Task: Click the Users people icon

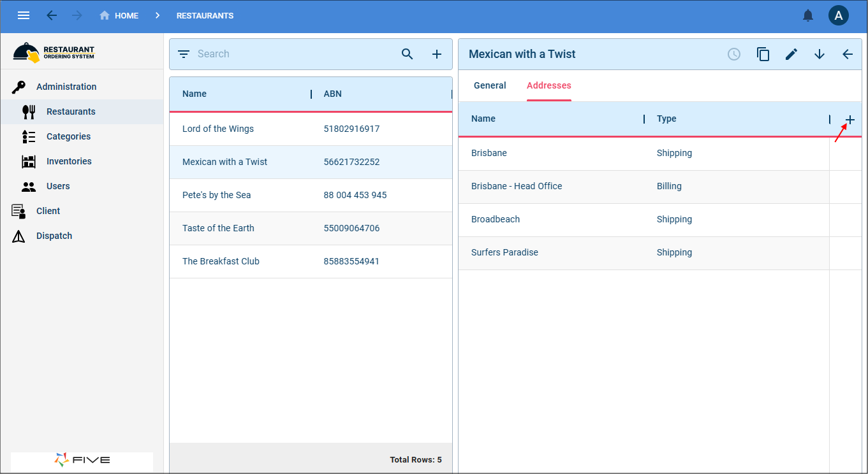Action: [29, 187]
